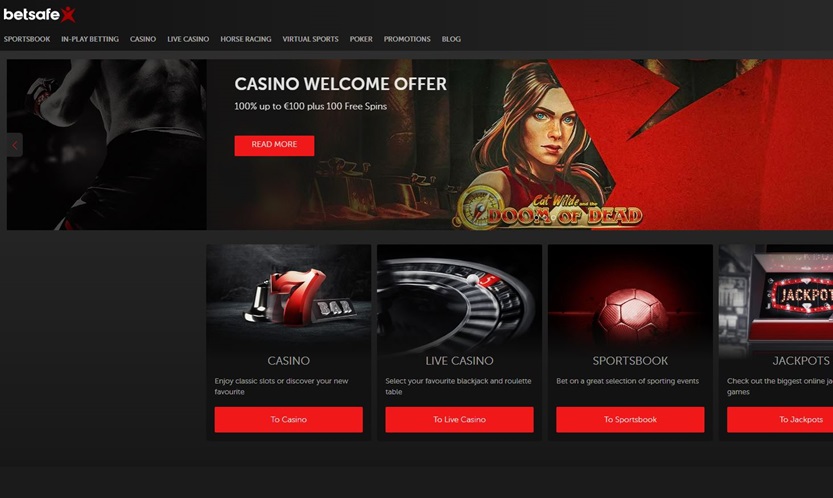The width and height of the screenshot is (833, 498).
Task: Open the Promotions page
Action: 407,39
